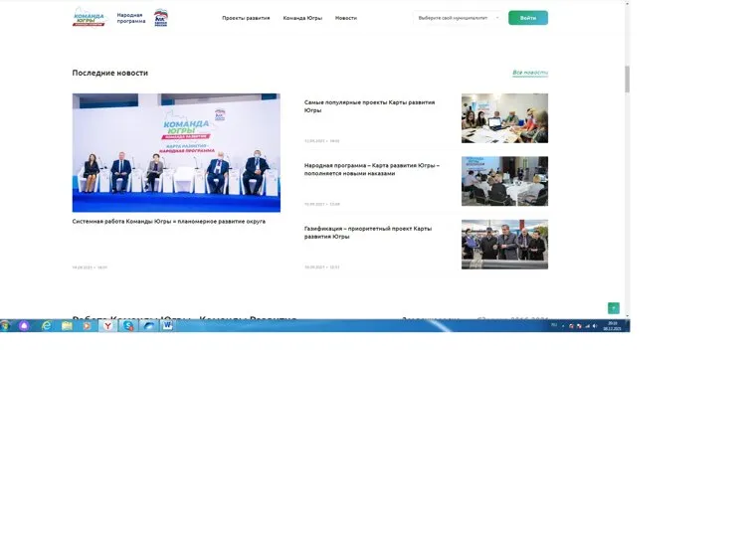Follow the 'Все новости' link
Viewport: 756px width, 535px height.
click(529, 73)
